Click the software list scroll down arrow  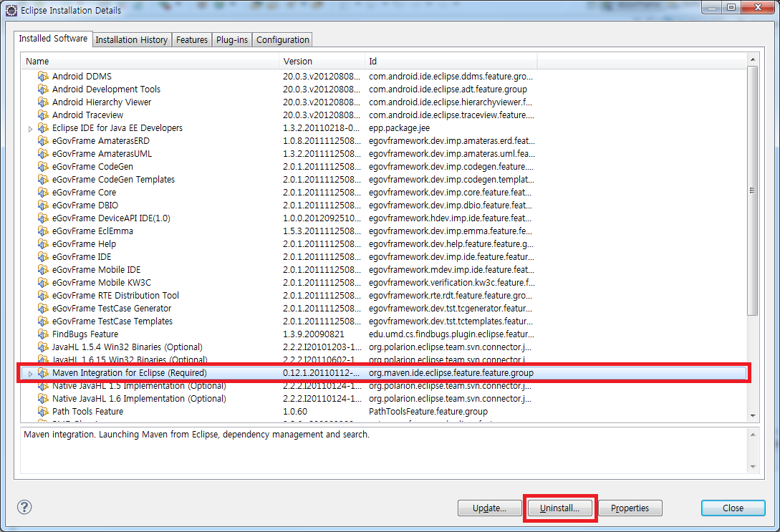click(752, 415)
